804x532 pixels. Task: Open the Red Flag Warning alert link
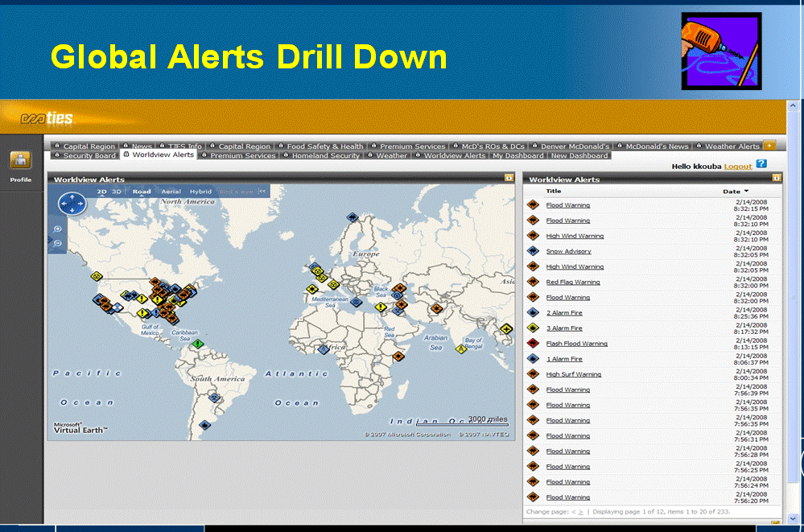pos(573,282)
